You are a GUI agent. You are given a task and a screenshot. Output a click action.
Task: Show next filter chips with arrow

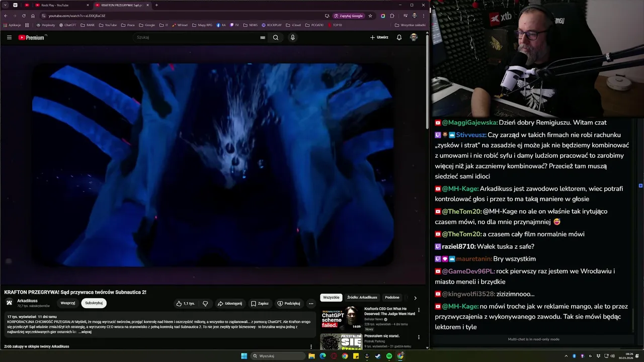click(415, 298)
